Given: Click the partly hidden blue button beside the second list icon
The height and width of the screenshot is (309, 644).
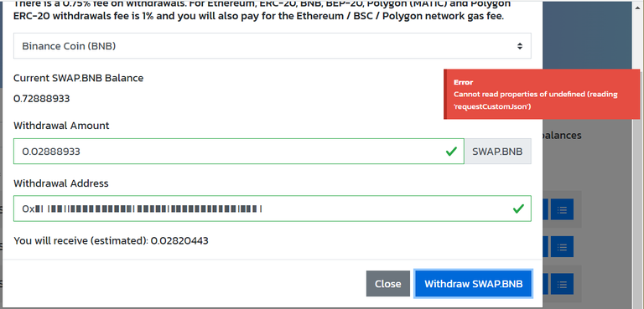Looking at the screenshot, I should (545, 247).
